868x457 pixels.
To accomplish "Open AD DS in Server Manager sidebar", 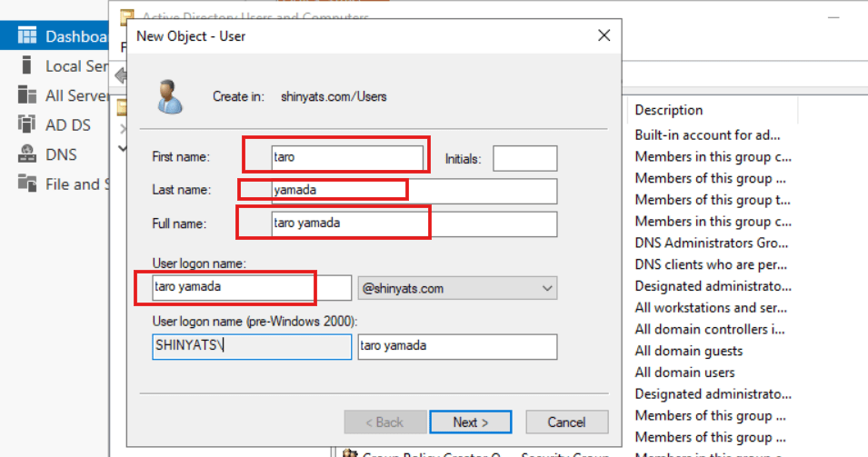I will 55,124.
